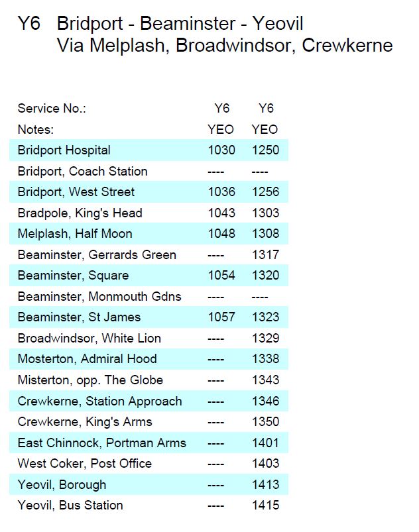Select the Bridport Hospital stop row
This screenshot has height=532, width=419.
64,150
